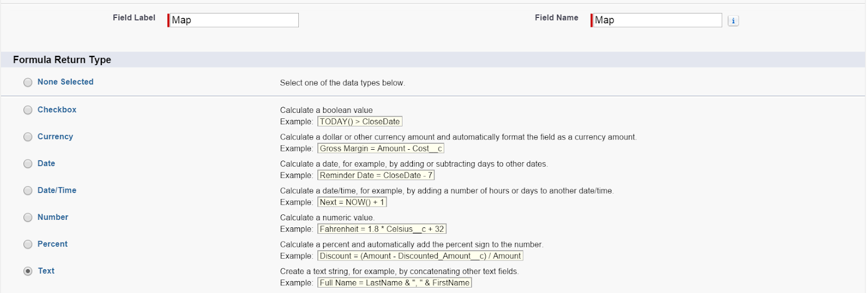
Task: Choose the Number radio button
Action: (28, 218)
